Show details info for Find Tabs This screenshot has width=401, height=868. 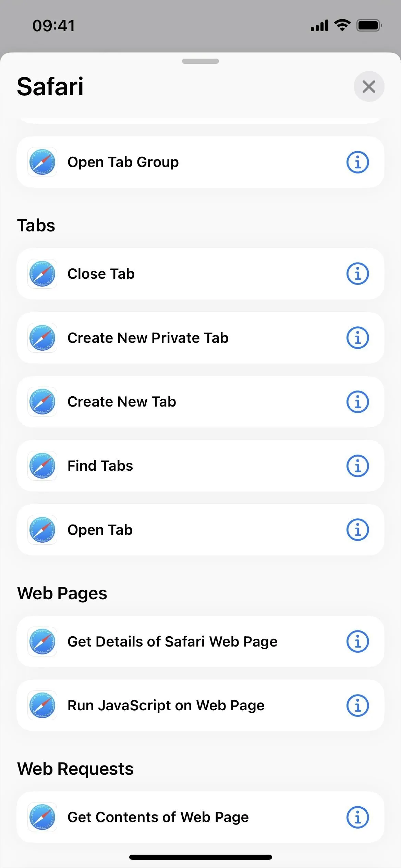point(357,466)
